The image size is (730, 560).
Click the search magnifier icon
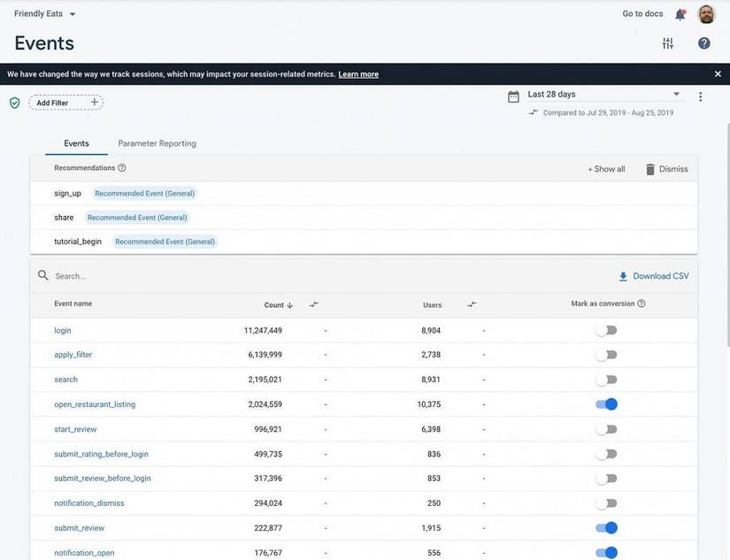point(42,275)
